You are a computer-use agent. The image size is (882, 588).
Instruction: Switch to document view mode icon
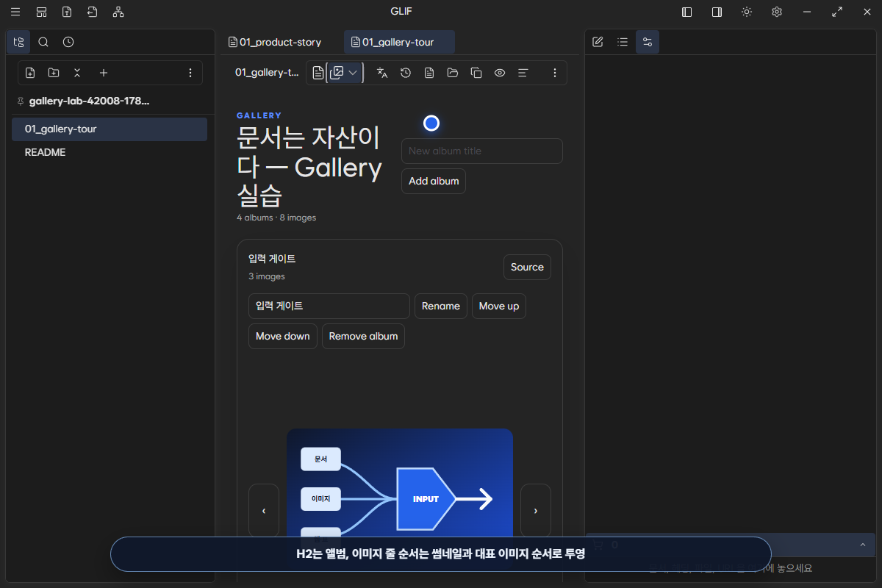pyautogui.click(x=318, y=73)
